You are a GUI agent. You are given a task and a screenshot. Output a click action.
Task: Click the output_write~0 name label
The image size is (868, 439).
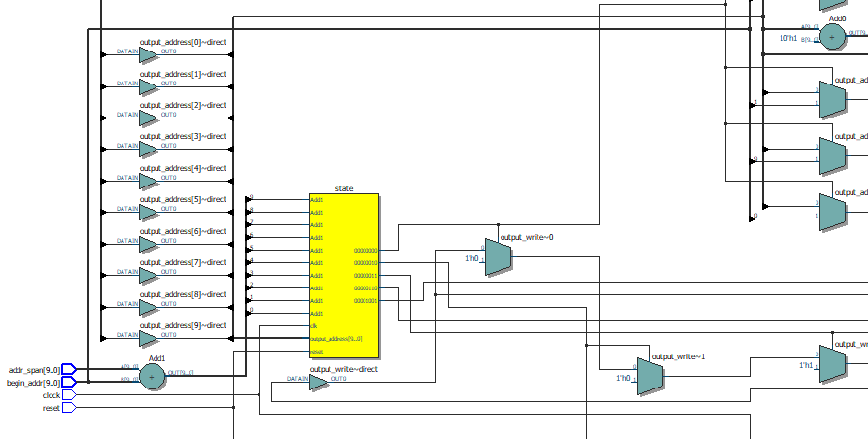pos(527,237)
